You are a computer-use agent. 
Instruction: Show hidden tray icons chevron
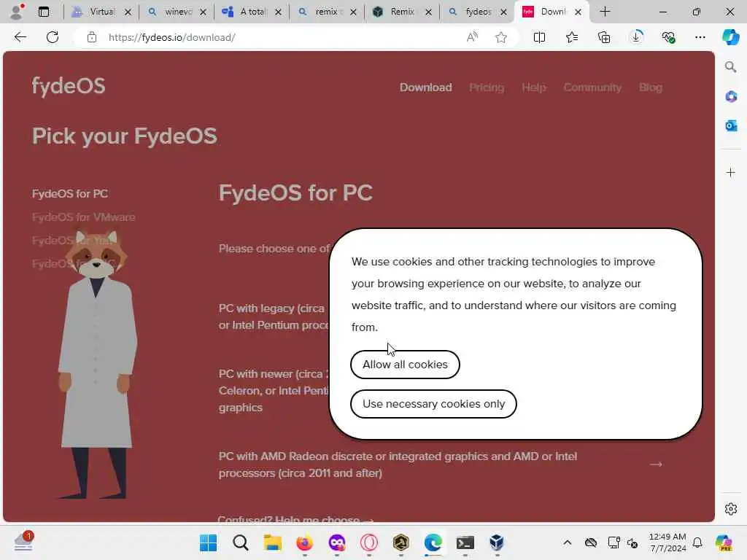coord(568,542)
